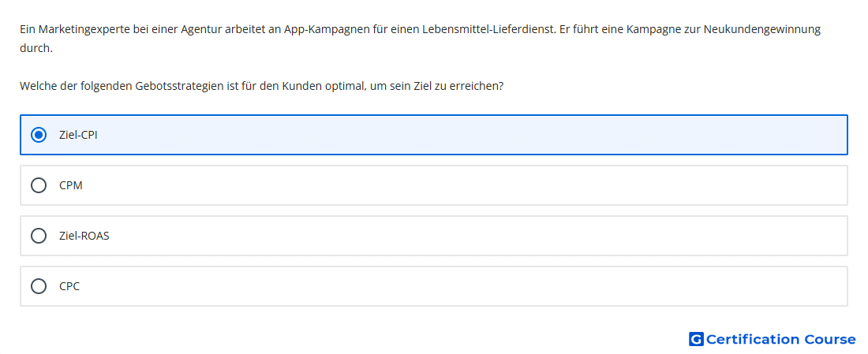Choose the CPM radio button
Screen dimensions: 868x354
(x=39, y=185)
